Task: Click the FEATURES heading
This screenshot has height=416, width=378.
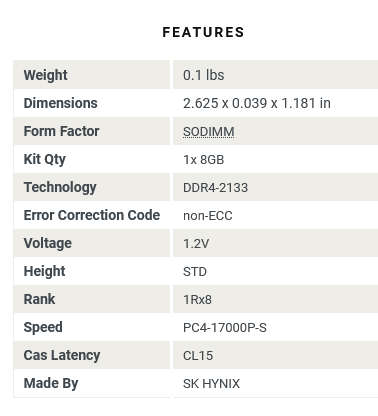Action: tap(203, 32)
